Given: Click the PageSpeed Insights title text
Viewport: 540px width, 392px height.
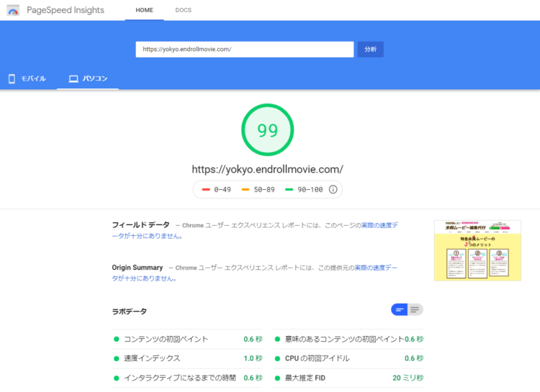Looking at the screenshot, I should pyautogui.click(x=66, y=10).
